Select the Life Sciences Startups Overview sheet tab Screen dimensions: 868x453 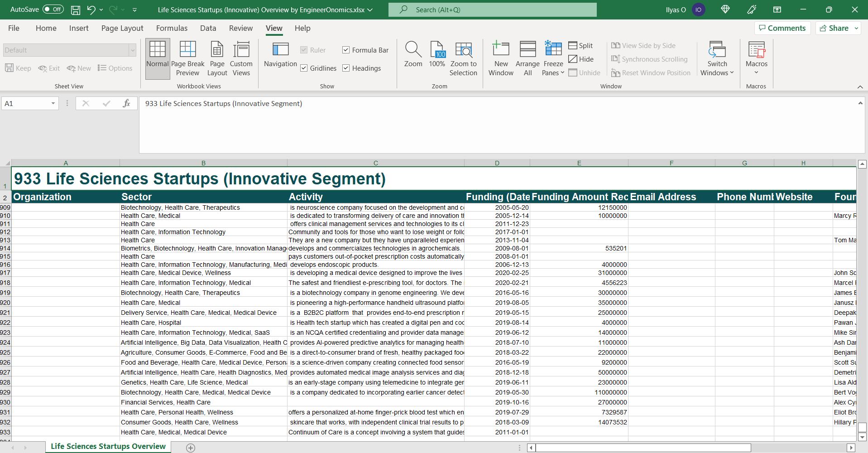[x=108, y=446]
